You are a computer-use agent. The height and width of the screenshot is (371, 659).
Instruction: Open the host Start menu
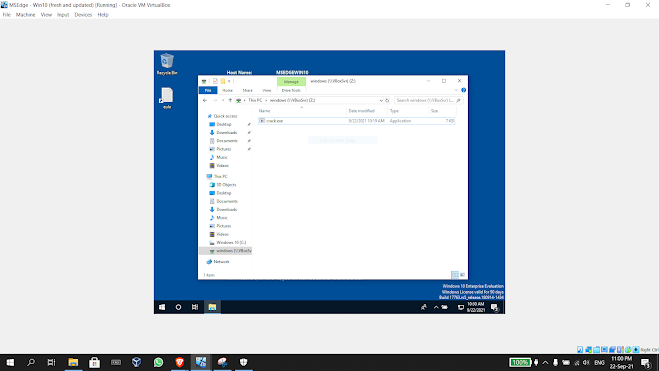coord(10,362)
